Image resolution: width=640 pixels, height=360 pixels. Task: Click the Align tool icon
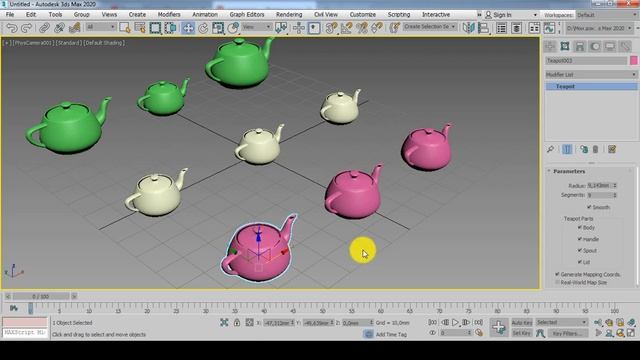tap(484, 28)
